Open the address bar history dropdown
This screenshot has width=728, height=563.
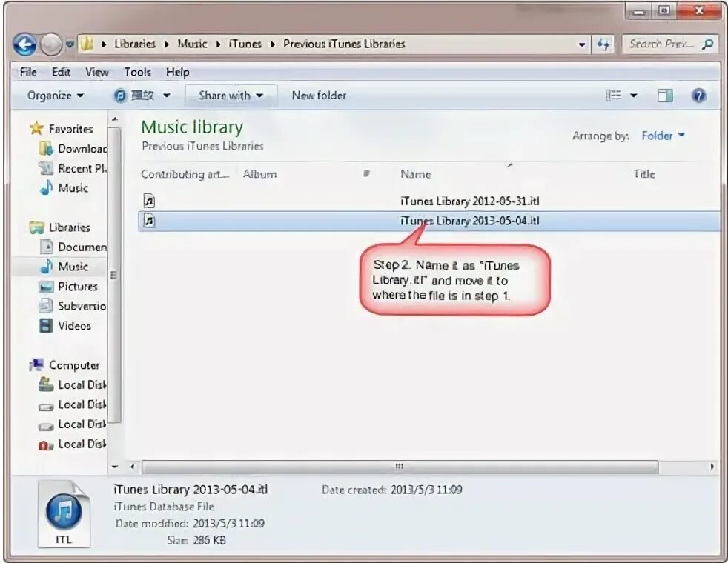[582, 44]
